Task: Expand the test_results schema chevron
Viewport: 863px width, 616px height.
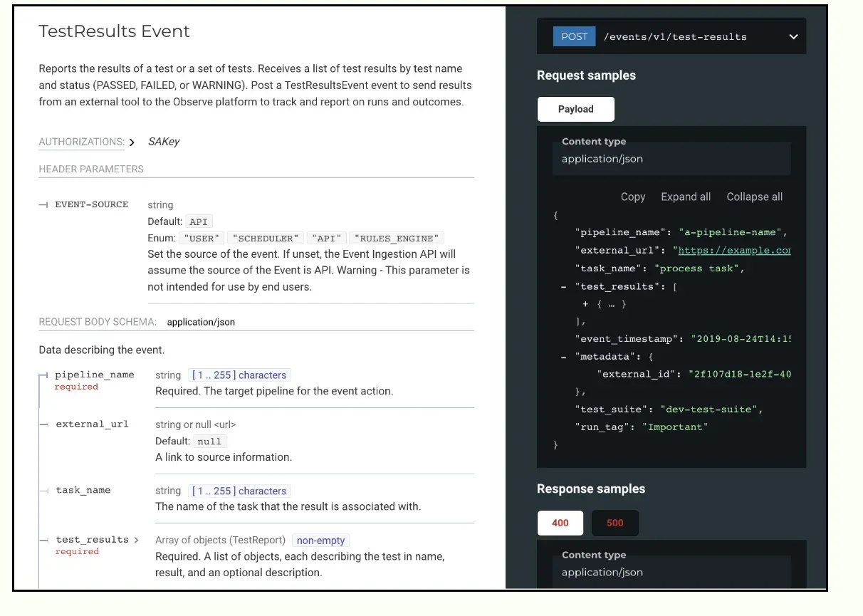Action: click(136, 540)
